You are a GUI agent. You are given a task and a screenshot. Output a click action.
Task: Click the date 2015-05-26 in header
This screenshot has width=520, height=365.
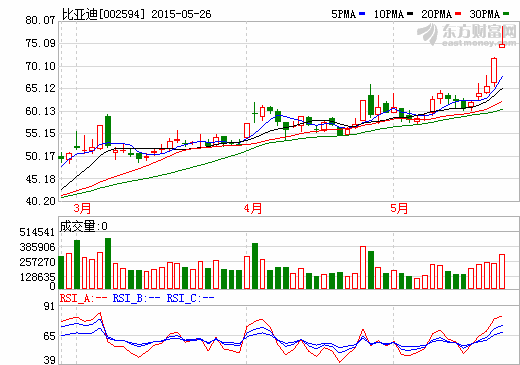tap(181, 14)
